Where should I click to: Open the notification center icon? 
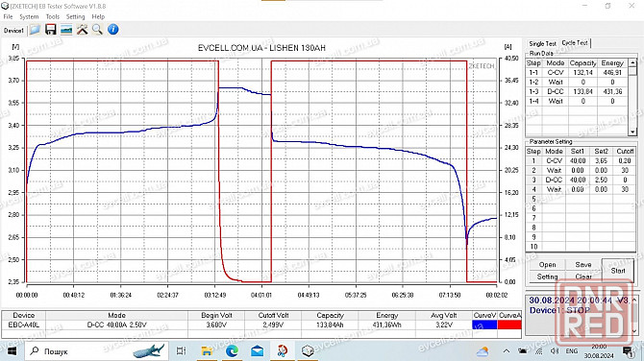[628, 351]
